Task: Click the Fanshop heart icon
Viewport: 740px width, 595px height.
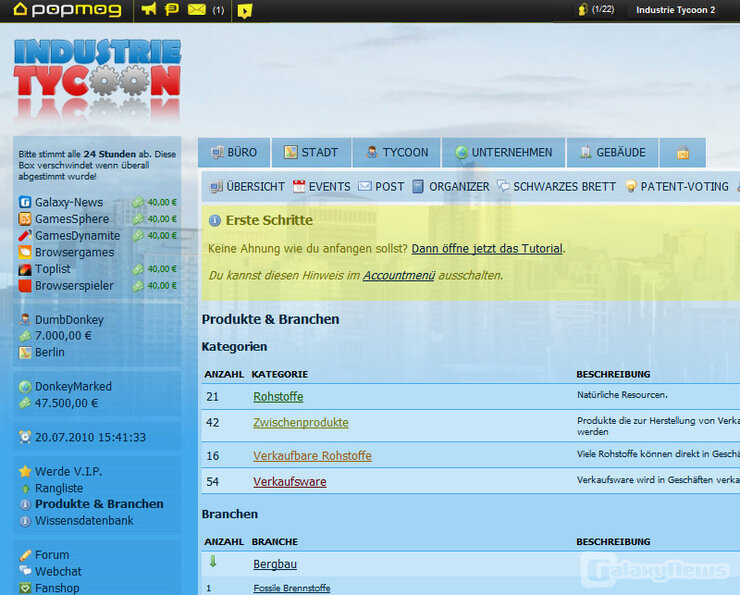Action: point(25,588)
